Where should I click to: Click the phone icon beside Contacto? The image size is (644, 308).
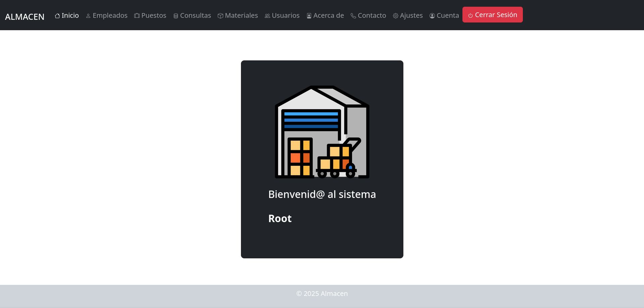(x=353, y=16)
